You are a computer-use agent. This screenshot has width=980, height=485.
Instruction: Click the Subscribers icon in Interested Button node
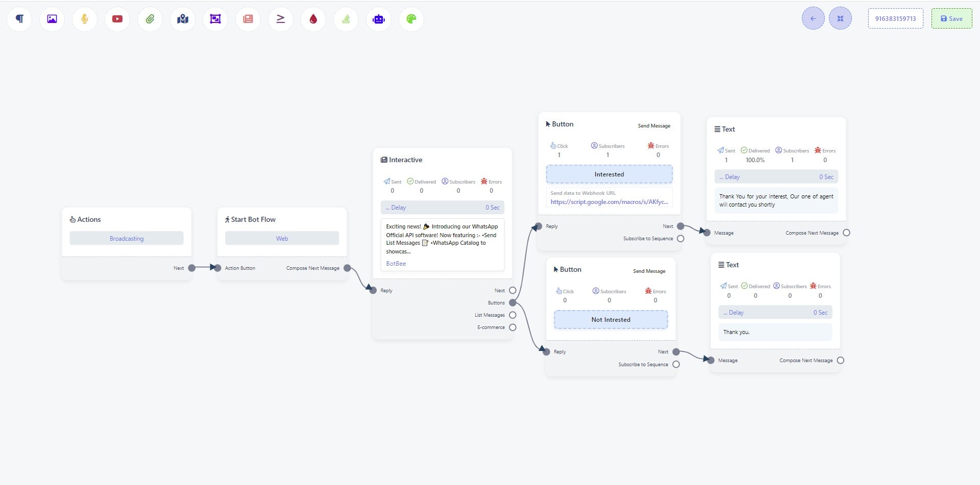point(594,145)
